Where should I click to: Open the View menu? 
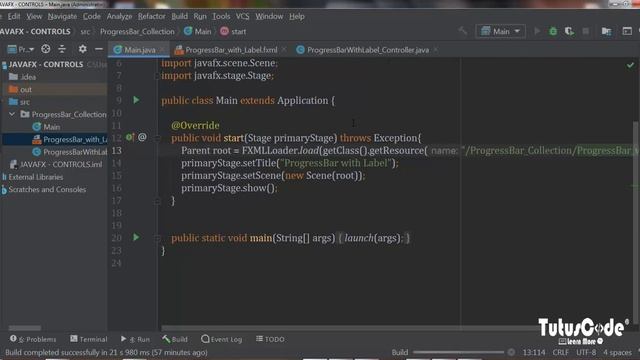[34, 16]
